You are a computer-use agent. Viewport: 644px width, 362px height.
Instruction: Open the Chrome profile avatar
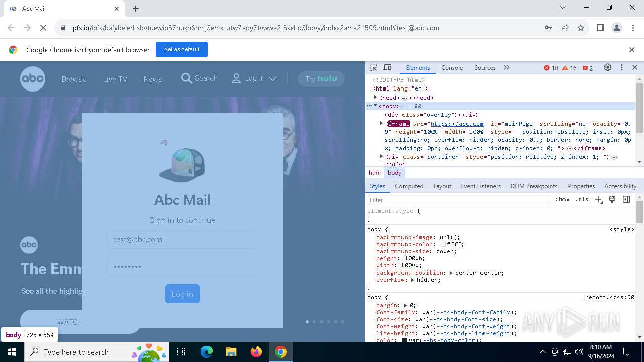click(x=616, y=28)
